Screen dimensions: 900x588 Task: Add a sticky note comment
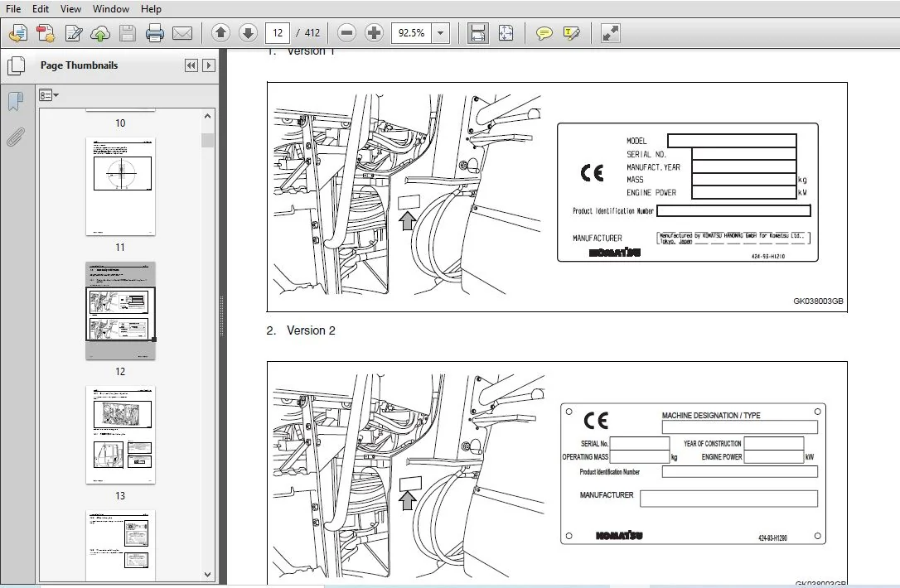(544, 33)
